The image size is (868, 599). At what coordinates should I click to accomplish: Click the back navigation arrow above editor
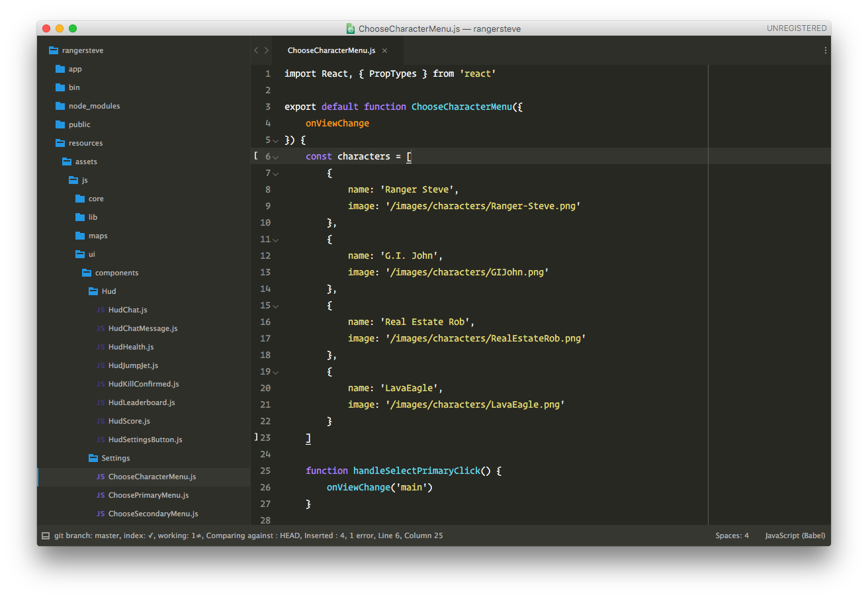coord(257,50)
